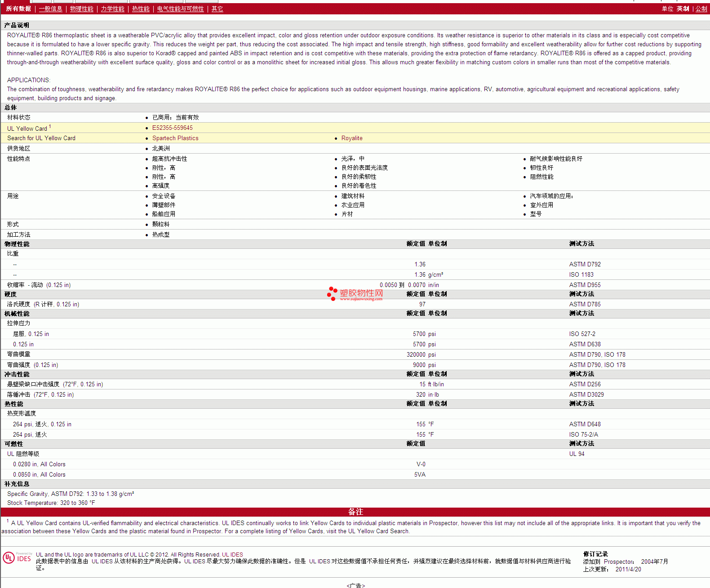The width and height of the screenshot is (710, 588).
Task: Click ASTM D638 tensile test method
Action: pos(585,345)
